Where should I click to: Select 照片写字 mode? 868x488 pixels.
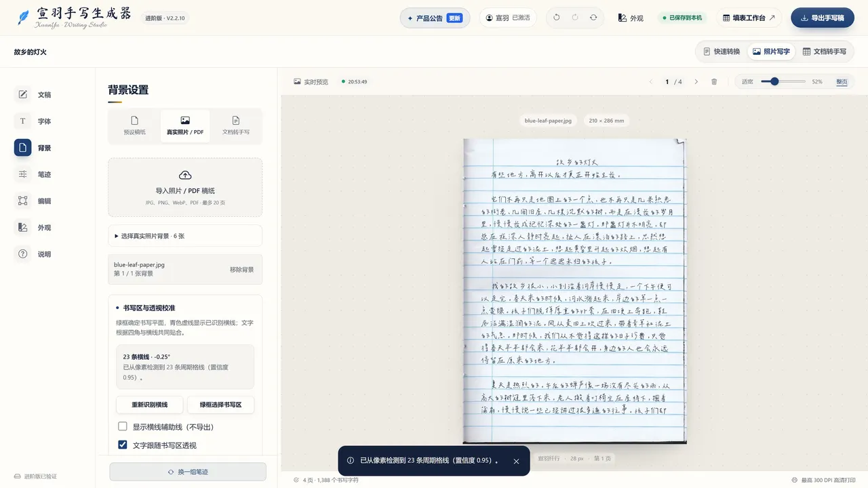tap(771, 52)
